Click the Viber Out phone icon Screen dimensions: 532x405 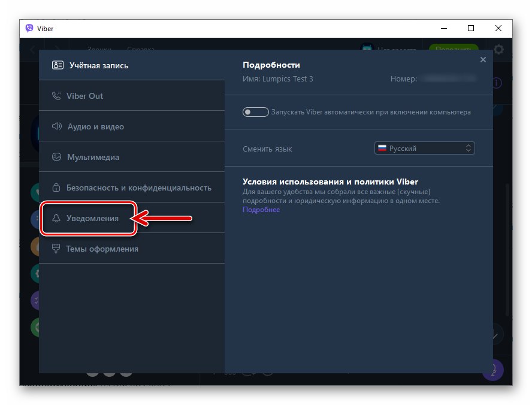coord(58,96)
